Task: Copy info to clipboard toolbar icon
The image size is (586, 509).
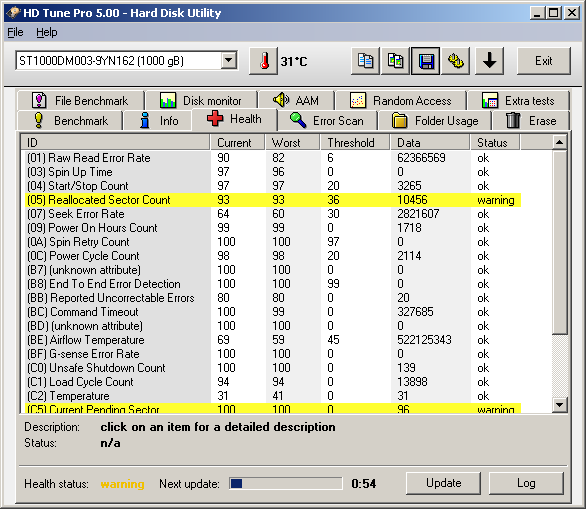Action: click(x=365, y=61)
